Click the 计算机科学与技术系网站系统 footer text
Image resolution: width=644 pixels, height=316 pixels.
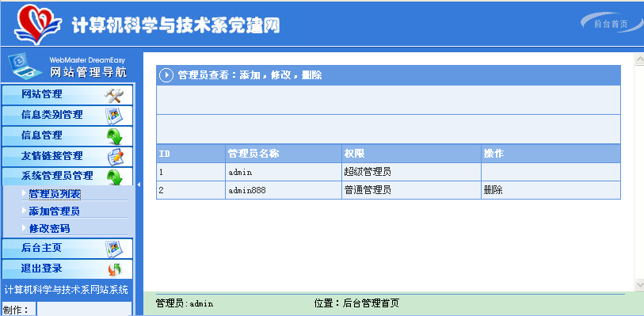[x=66, y=289]
